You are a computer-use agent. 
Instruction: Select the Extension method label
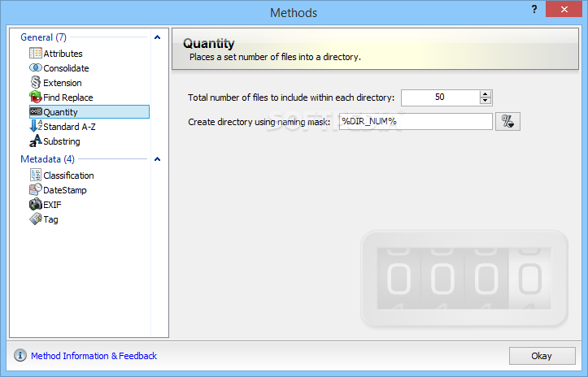(x=63, y=83)
